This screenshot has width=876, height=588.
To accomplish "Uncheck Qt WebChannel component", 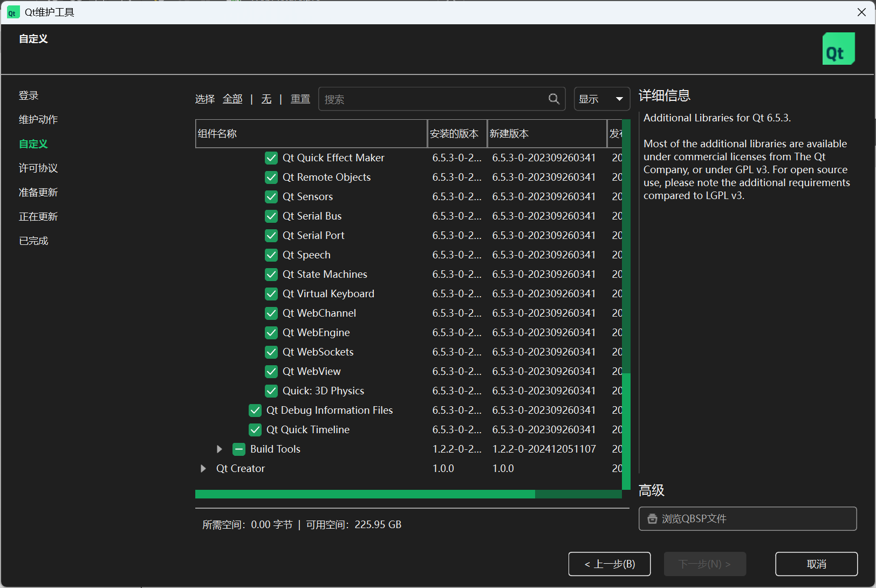I will coord(271,313).
